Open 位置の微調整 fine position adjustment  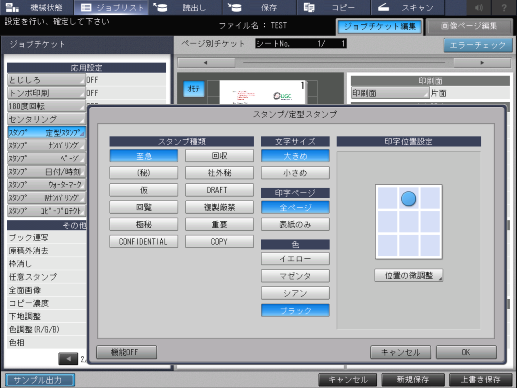point(409,275)
